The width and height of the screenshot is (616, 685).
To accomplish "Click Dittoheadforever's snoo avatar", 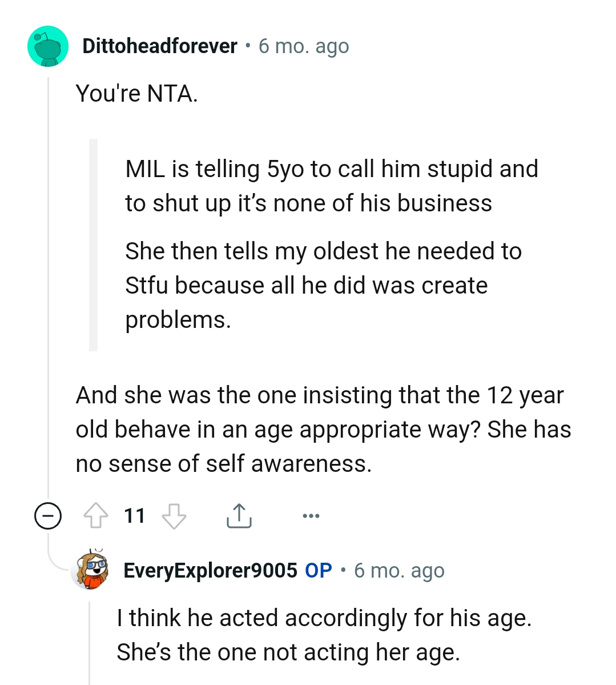I will click(x=48, y=46).
